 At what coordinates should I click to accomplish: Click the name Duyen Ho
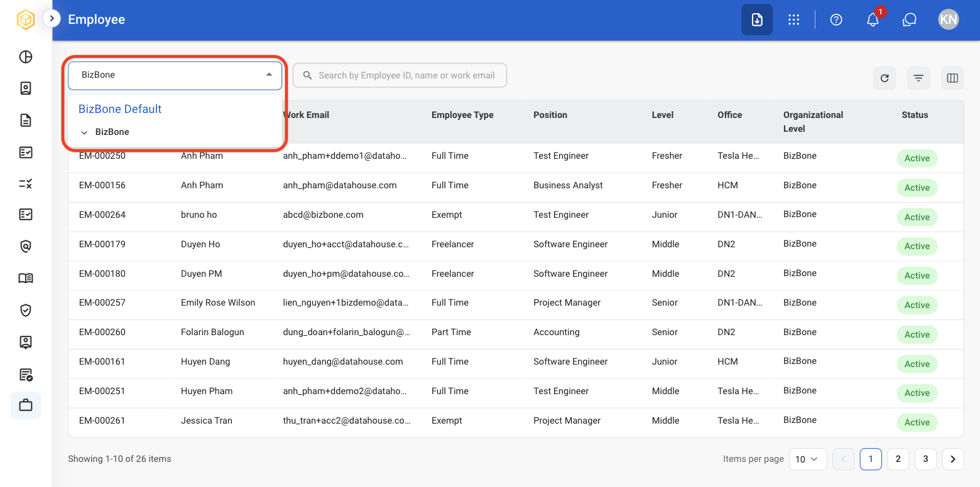(200, 244)
